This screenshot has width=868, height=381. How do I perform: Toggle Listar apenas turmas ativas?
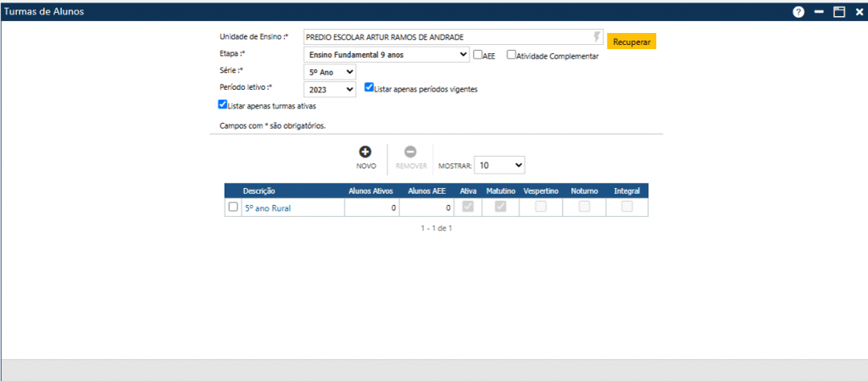coord(223,104)
